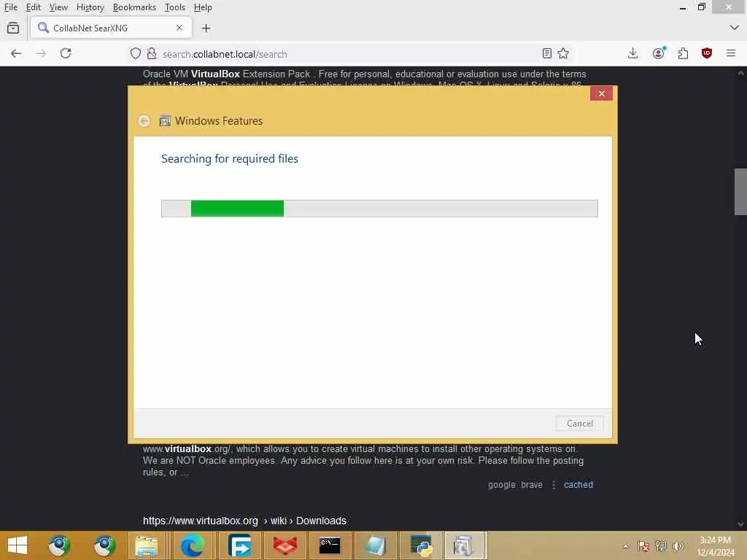Screen dimensions: 747x560
Task: Open the virtualbox.org Downloads result URL
Action: [x=244, y=521]
